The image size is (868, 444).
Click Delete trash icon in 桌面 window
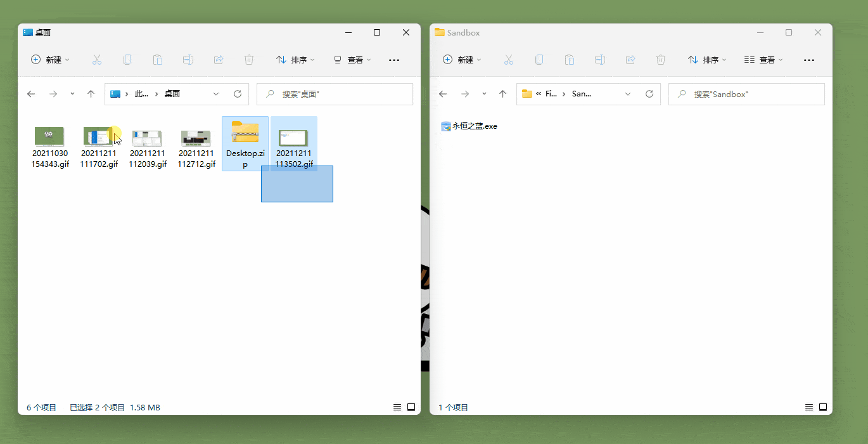[249, 60]
